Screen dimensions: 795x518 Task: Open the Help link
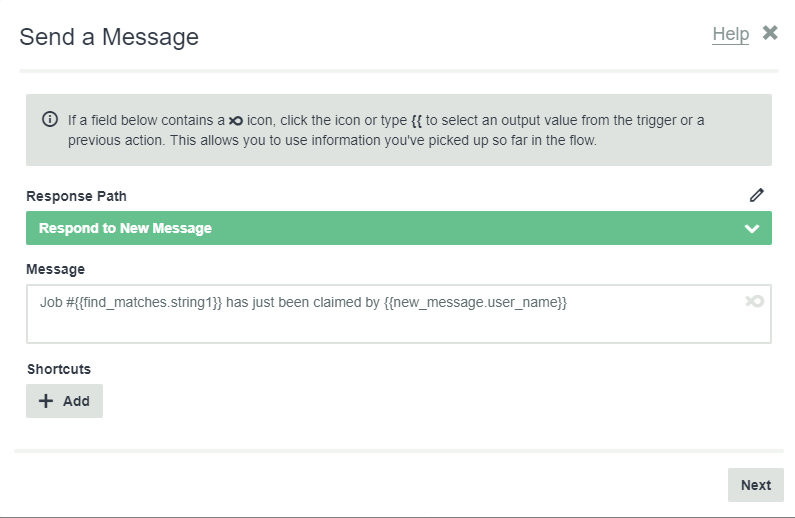point(730,35)
